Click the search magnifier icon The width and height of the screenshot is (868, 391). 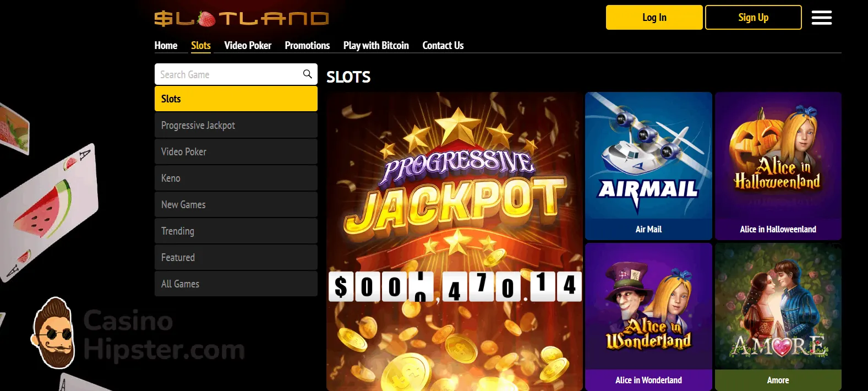(308, 74)
